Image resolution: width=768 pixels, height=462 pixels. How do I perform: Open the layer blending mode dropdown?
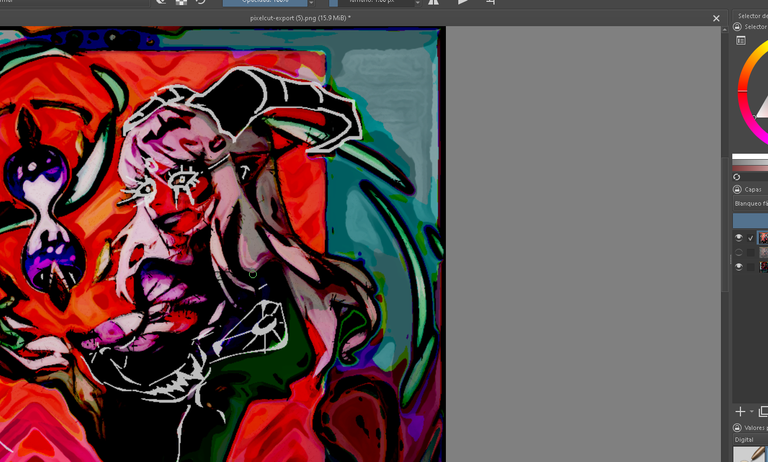pyautogui.click(x=750, y=203)
